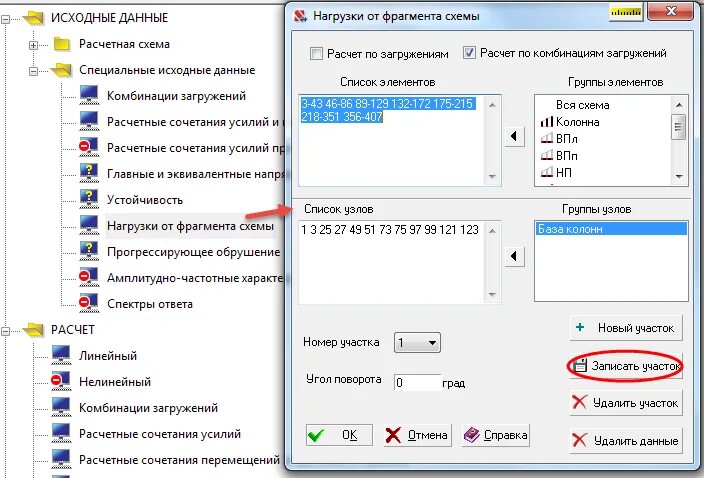This screenshot has width=704, height=478.
Task: Collapse Специальные исходные данные folder
Action: tap(33, 71)
